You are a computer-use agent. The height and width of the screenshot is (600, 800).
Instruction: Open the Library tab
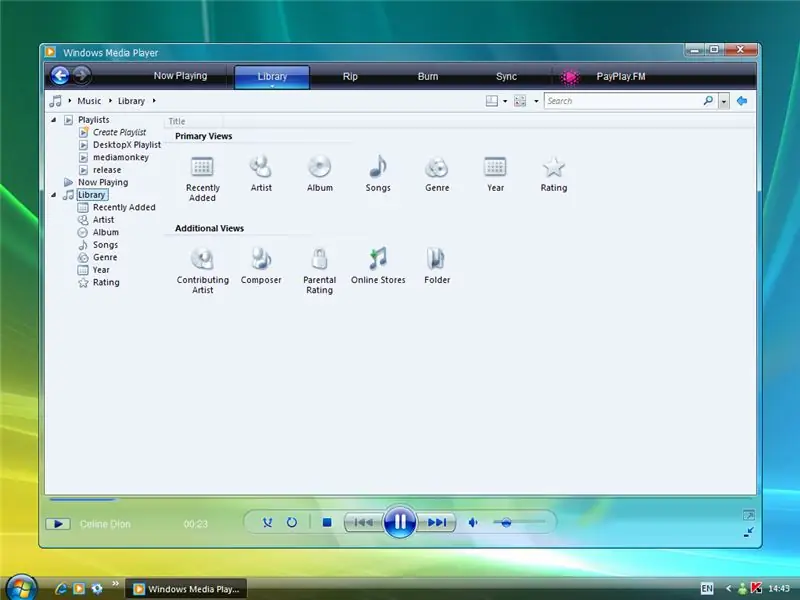pyautogui.click(x=272, y=77)
